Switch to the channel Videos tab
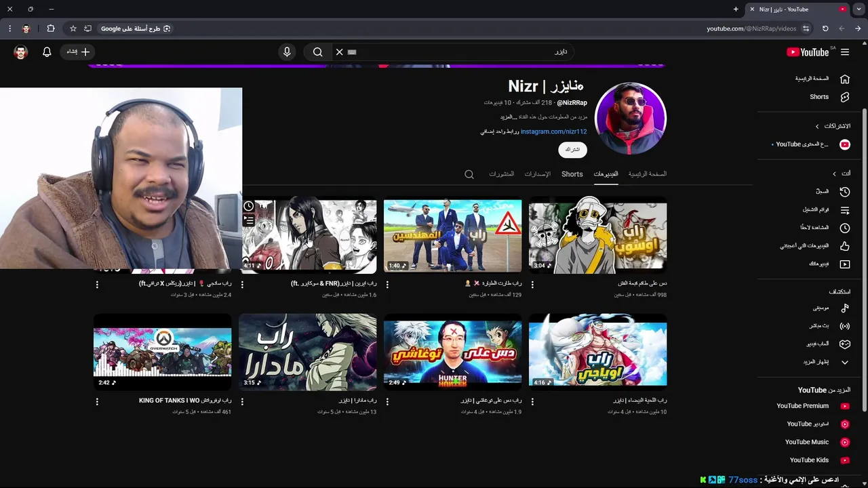 (606, 174)
